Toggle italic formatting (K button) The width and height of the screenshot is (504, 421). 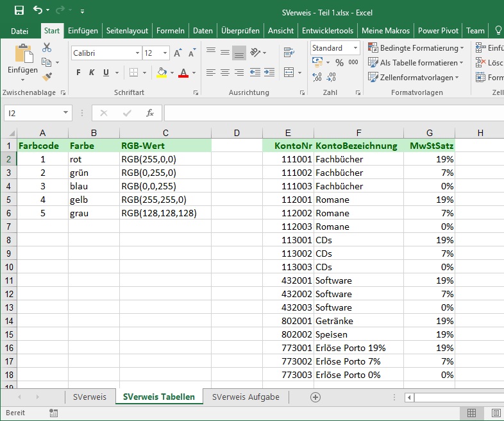92,73
